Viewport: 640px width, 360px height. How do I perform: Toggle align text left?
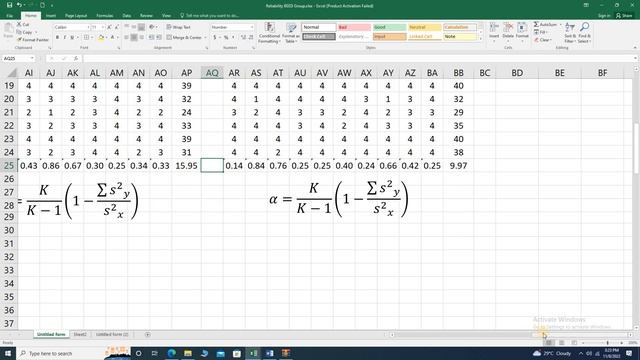[127, 38]
